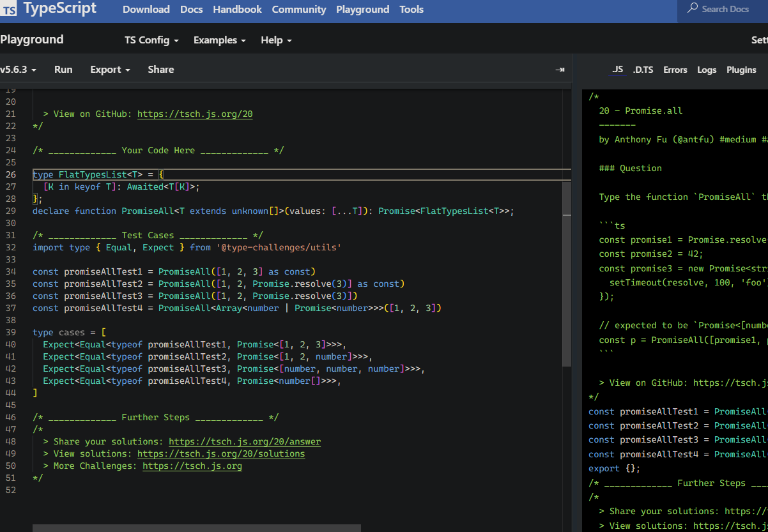
Task: Switch to the .D.TS tab
Action: tap(643, 70)
